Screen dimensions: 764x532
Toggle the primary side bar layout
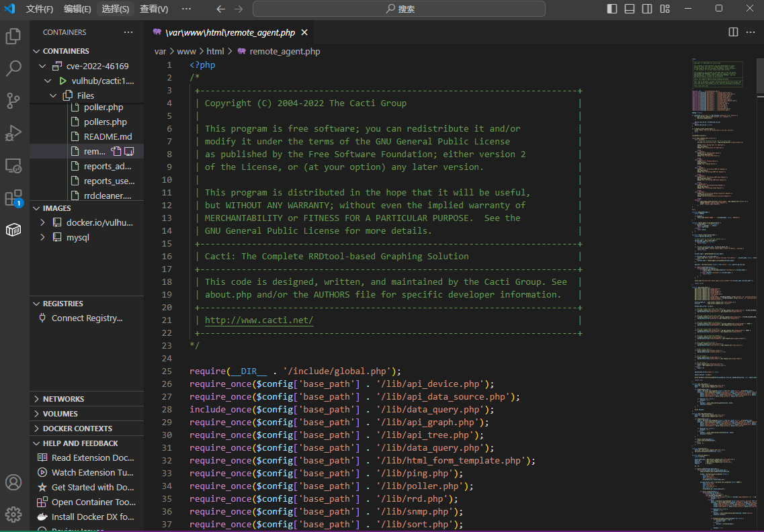click(x=612, y=9)
